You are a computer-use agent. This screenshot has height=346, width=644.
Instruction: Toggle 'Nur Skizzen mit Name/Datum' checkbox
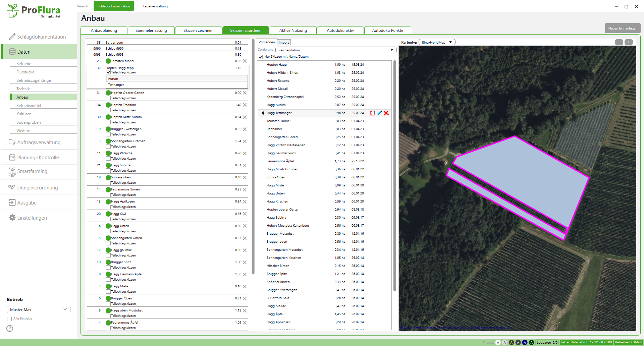[260, 57]
